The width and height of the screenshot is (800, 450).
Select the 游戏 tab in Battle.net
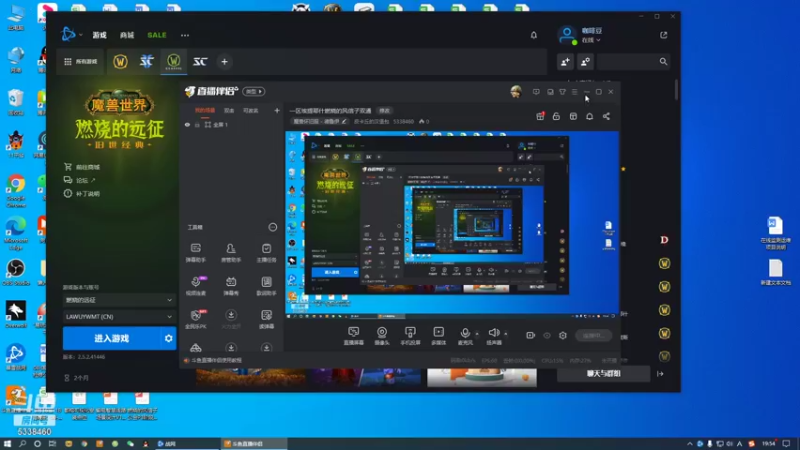99,35
